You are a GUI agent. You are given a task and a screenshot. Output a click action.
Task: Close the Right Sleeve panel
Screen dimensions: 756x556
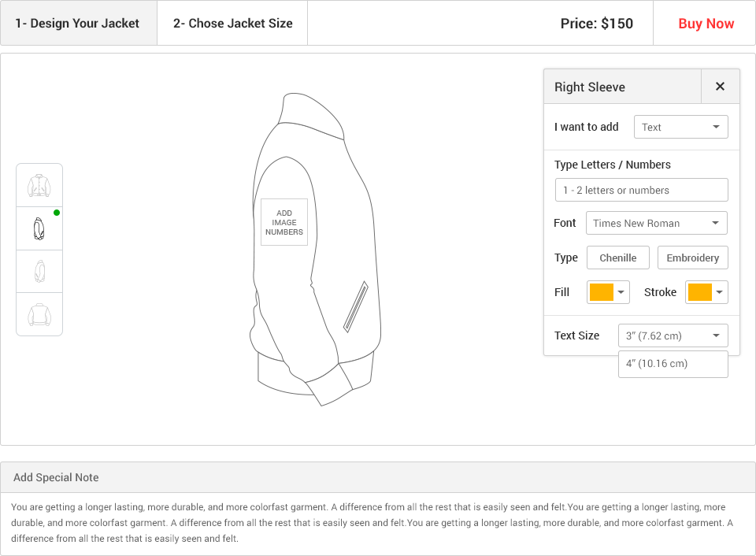(x=720, y=87)
